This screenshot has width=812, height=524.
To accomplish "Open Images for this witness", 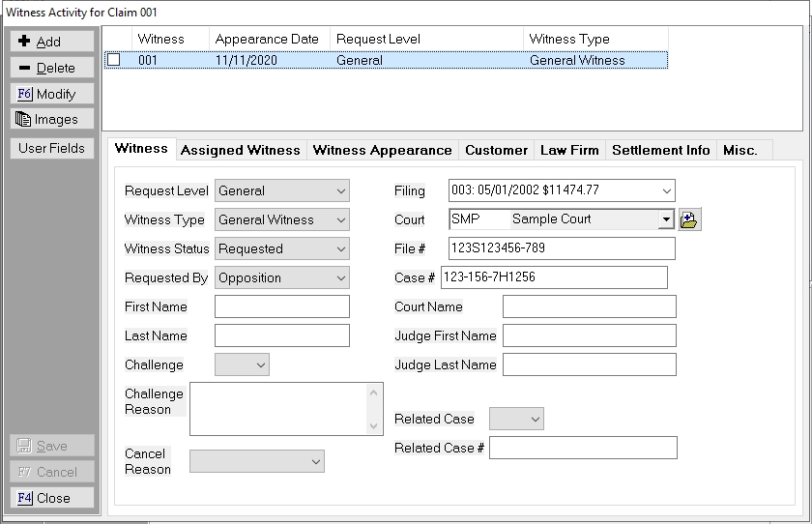I will coord(52,120).
